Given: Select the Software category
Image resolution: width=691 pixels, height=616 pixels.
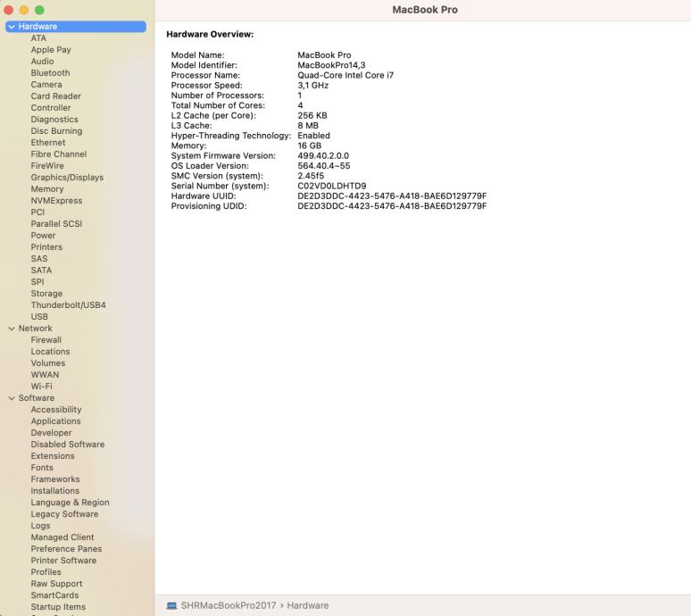Looking at the screenshot, I should click(36, 398).
